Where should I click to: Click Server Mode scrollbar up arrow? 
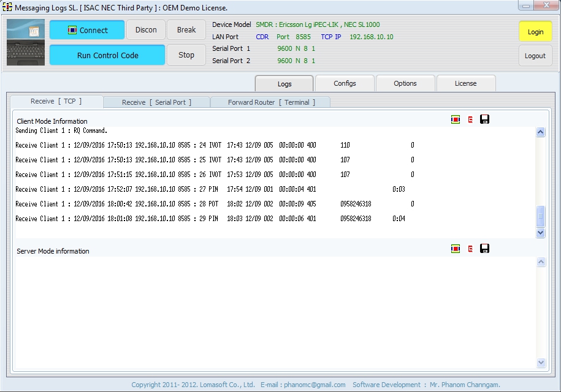(x=541, y=262)
